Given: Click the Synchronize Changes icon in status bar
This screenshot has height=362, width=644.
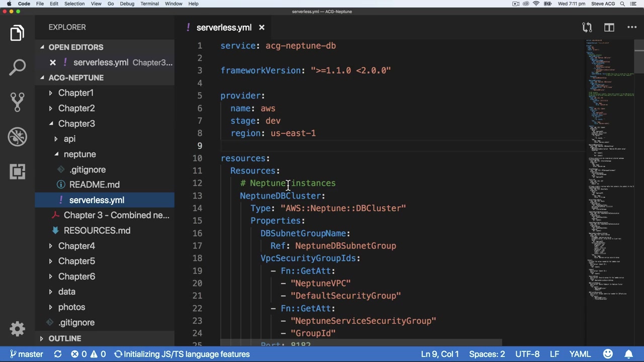Looking at the screenshot, I should click(x=58, y=354).
